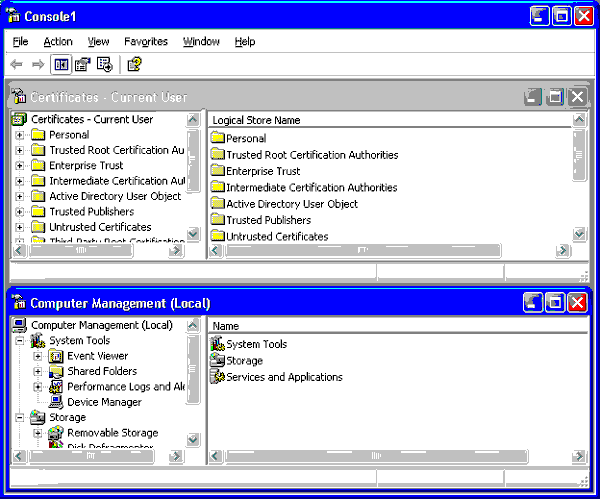Click the Back arrow toolbar icon

click(16, 64)
